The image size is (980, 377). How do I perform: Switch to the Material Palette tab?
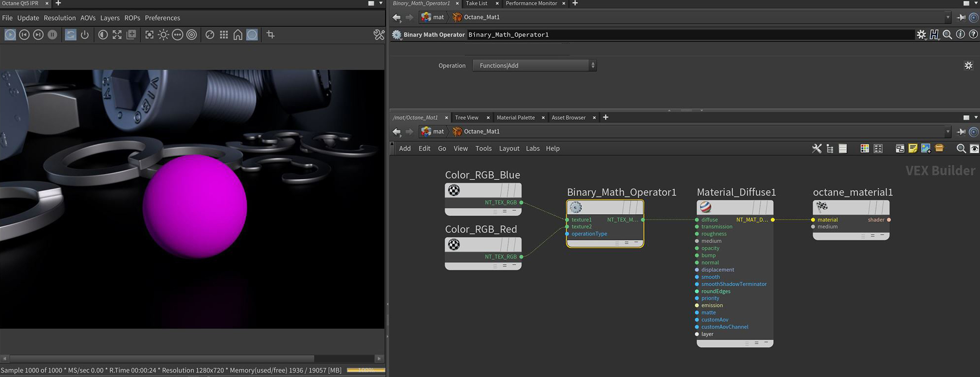click(x=515, y=117)
